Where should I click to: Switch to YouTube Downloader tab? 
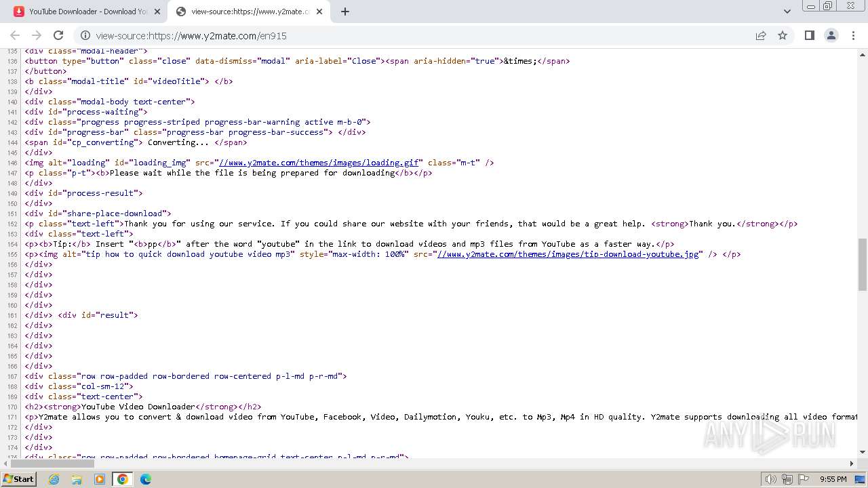87,12
